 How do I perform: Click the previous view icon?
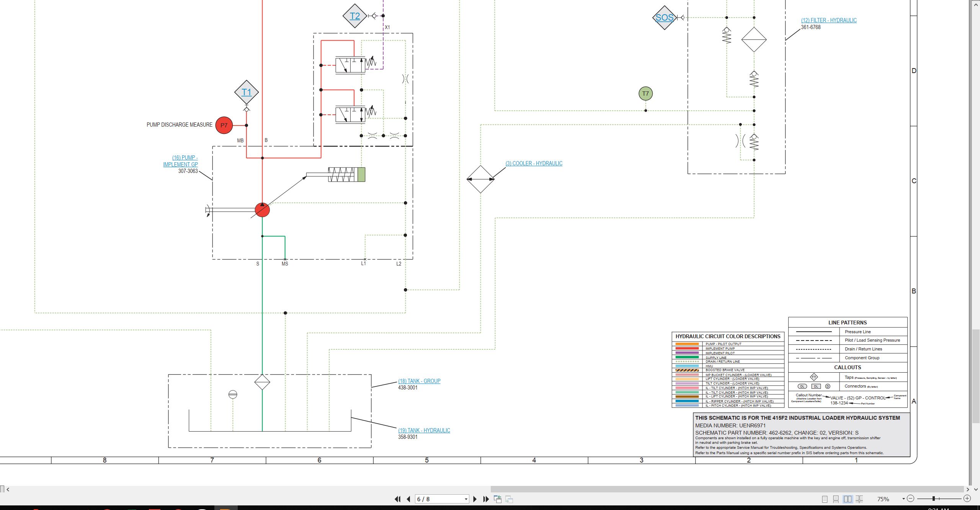tap(498, 499)
